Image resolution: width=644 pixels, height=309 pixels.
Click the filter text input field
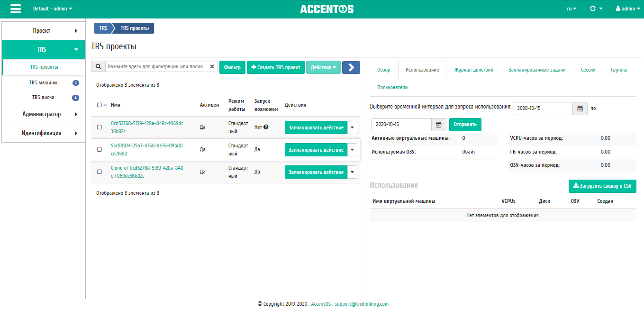156,67
